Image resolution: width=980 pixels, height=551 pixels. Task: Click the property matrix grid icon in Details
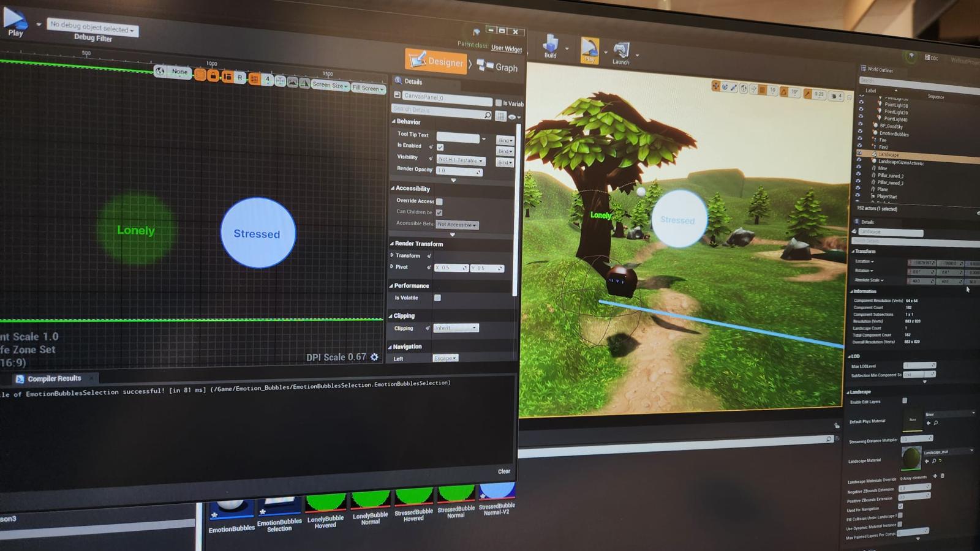tap(500, 116)
